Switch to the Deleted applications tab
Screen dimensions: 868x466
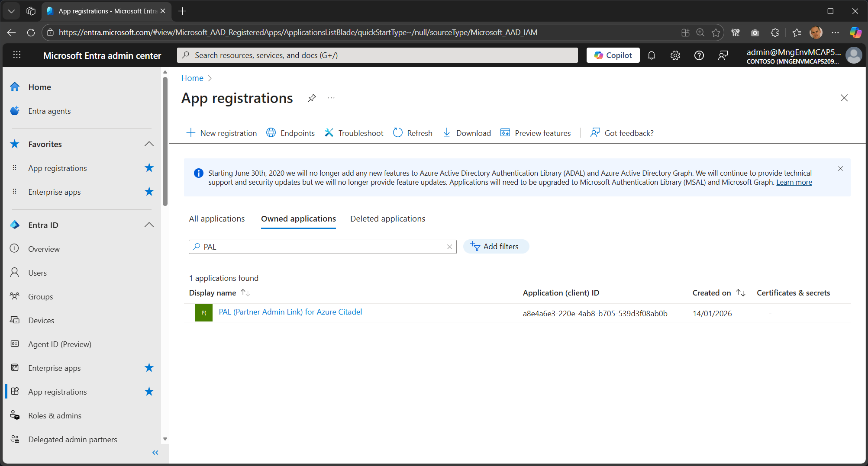(x=387, y=219)
